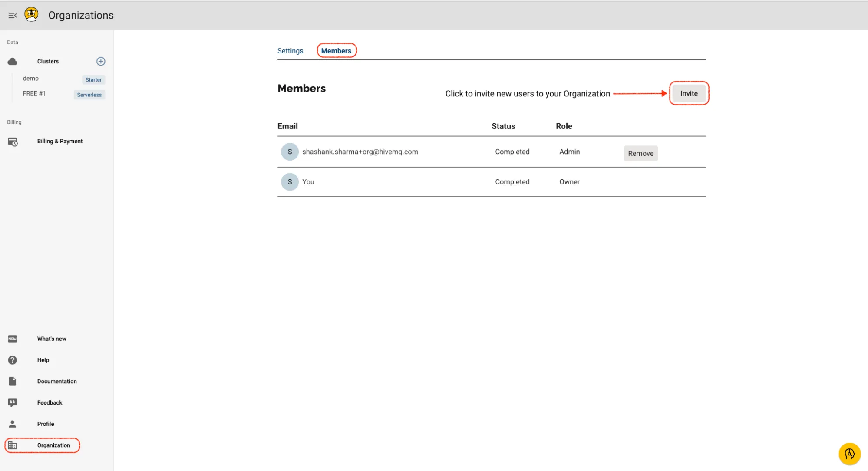Image resolution: width=868 pixels, height=471 pixels.
Task: Click the avatar in the You row
Action: pyautogui.click(x=290, y=182)
